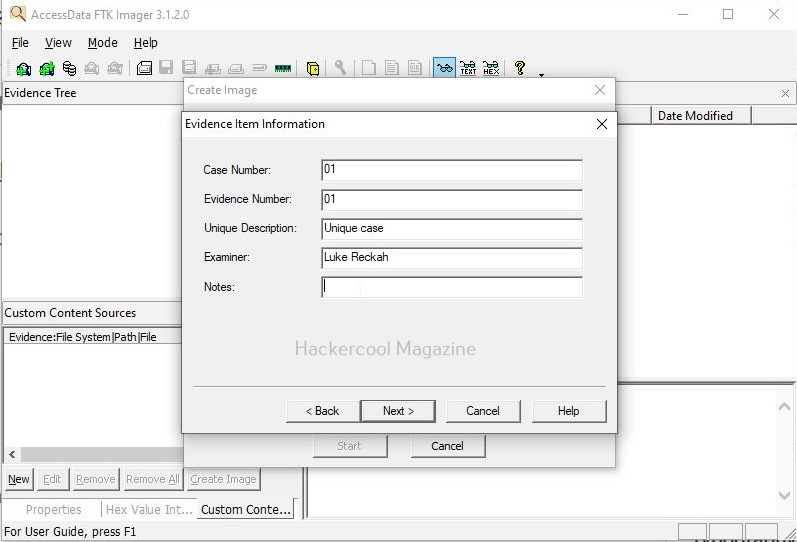Click the Custom Content Sources horizontal scrollbar
Screen dimensions: 797x542
(150, 455)
